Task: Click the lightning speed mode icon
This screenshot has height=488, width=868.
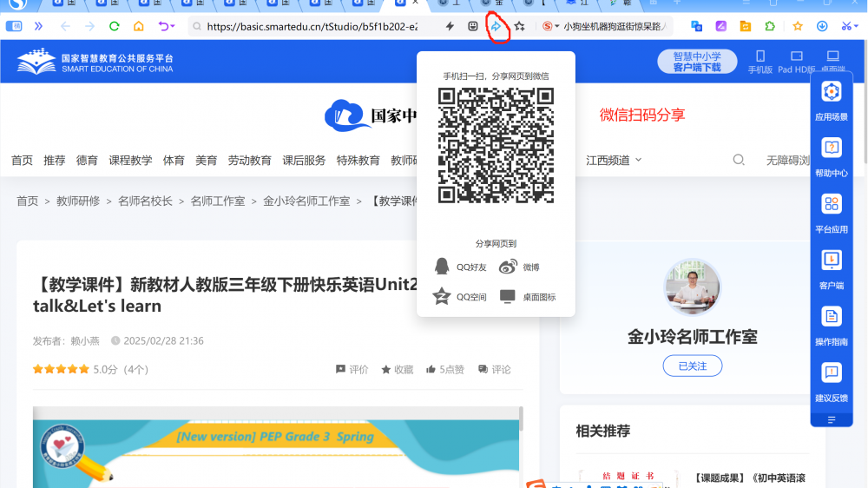Action: 450,26
